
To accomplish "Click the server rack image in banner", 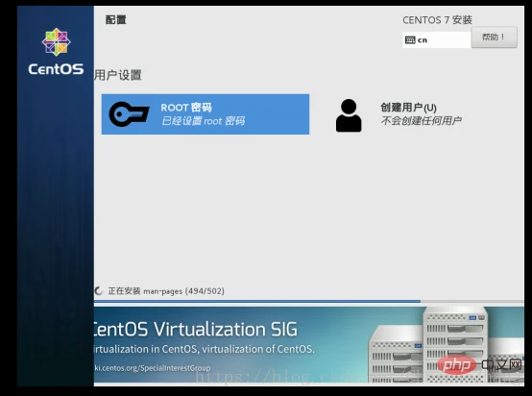I will click(446, 344).
